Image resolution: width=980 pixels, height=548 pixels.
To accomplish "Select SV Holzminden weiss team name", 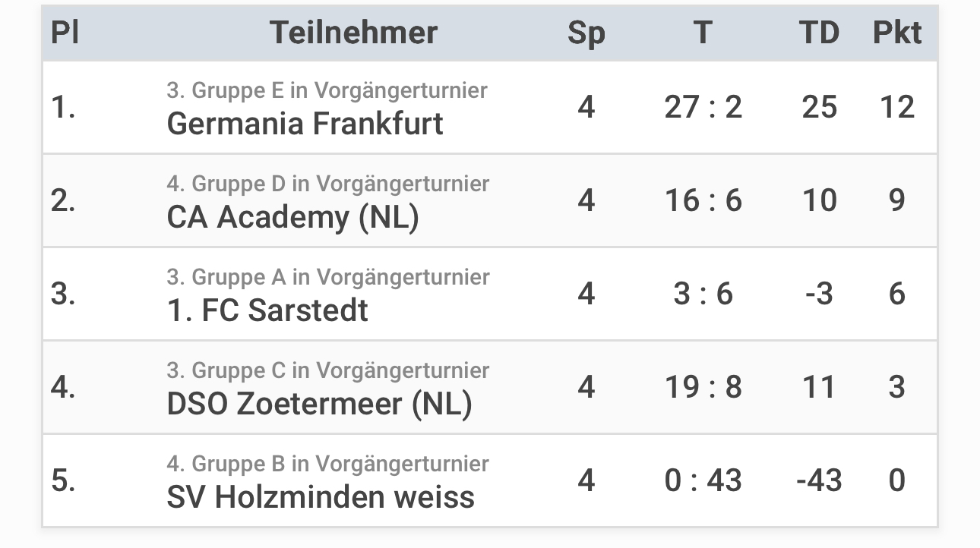I will (321, 497).
